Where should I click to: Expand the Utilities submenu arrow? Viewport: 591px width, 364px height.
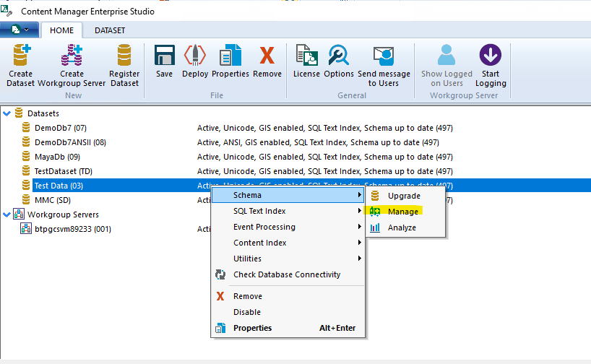tap(360, 258)
